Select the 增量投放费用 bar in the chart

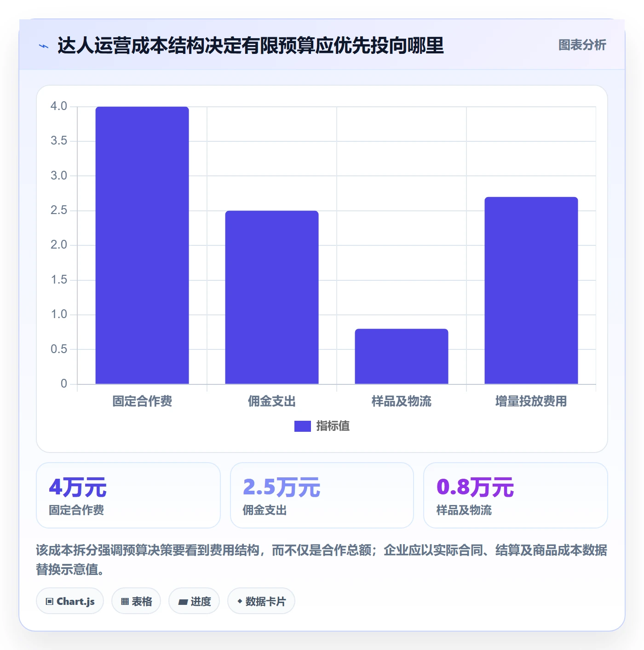tap(531, 290)
